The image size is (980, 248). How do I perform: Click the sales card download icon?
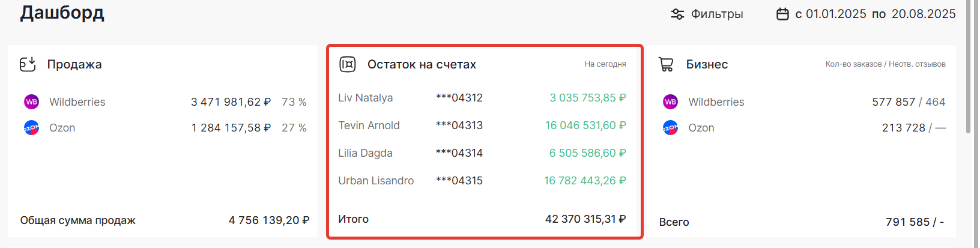[28, 64]
